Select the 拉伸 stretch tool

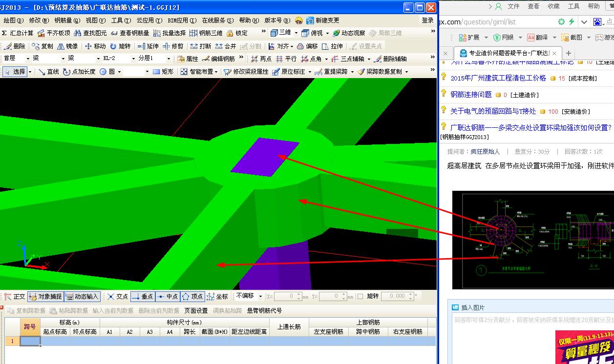pyautogui.click(x=332, y=46)
